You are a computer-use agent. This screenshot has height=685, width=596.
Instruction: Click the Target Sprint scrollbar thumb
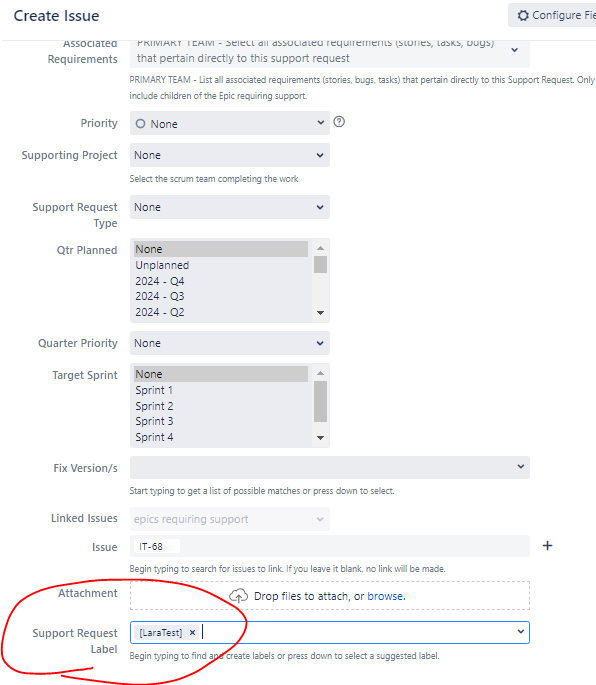tap(320, 401)
